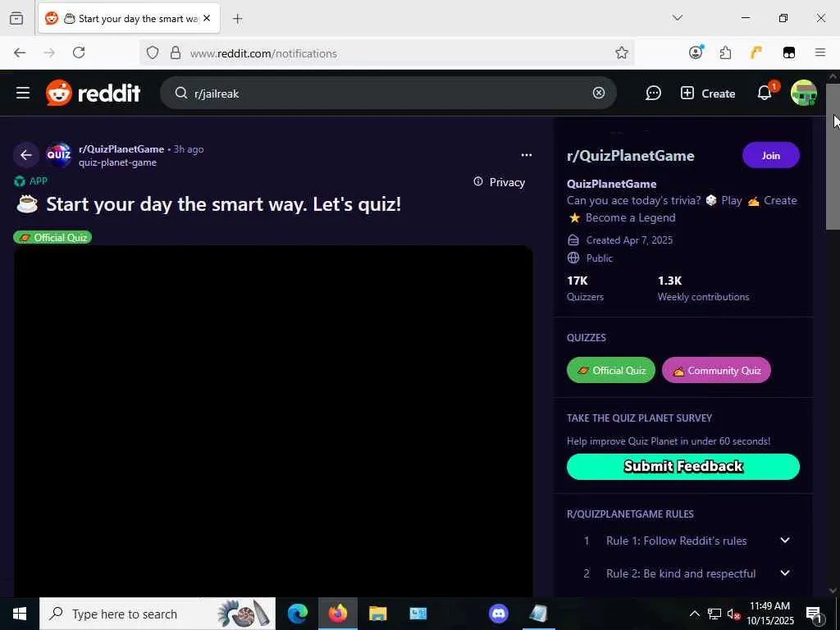The image size is (840, 630).
Task: Show hidden system tray icons
Action: pos(694,614)
